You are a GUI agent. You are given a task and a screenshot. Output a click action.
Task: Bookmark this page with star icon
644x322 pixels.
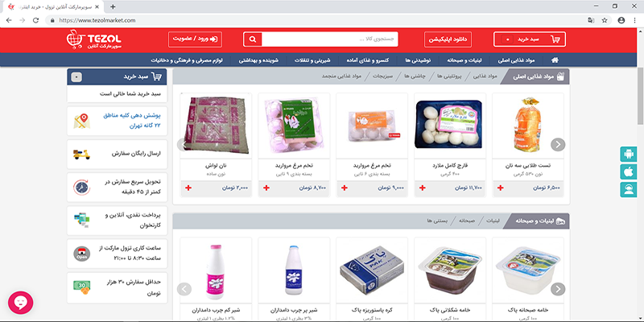pos(605,20)
